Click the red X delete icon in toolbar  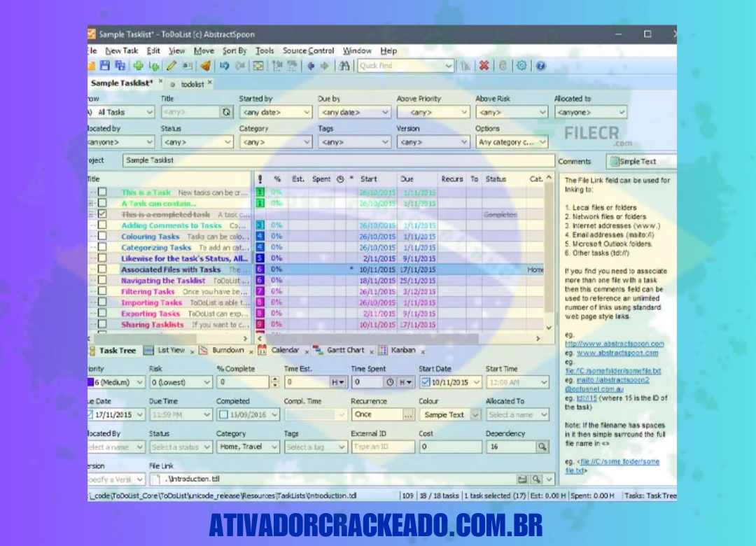(x=484, y=66)
